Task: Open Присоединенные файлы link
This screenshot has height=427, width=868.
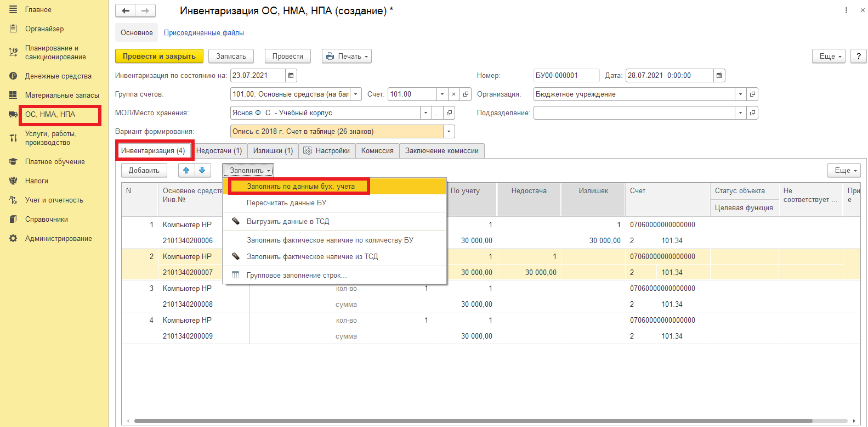Action: (204, 33)
